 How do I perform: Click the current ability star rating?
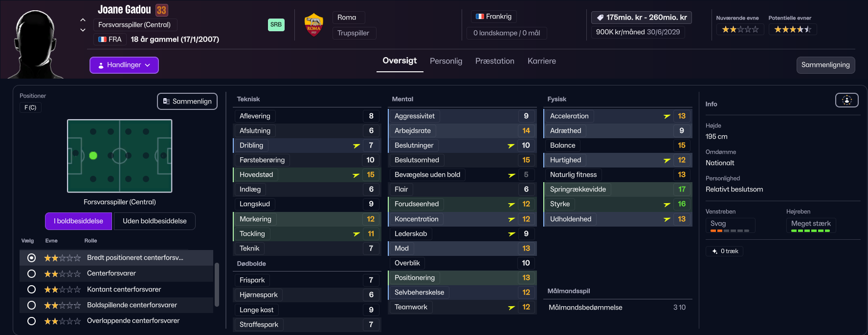pyautogui.click(x=740, y=29)
